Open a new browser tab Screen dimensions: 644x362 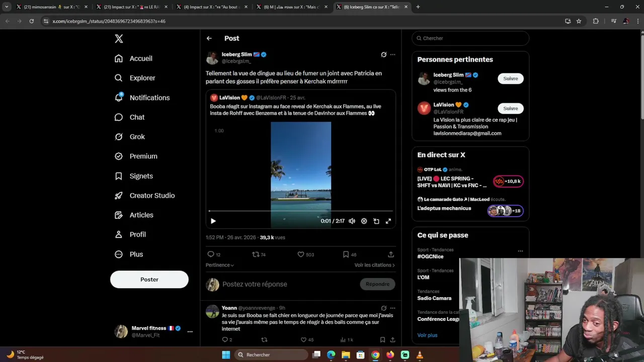point(418,7)
